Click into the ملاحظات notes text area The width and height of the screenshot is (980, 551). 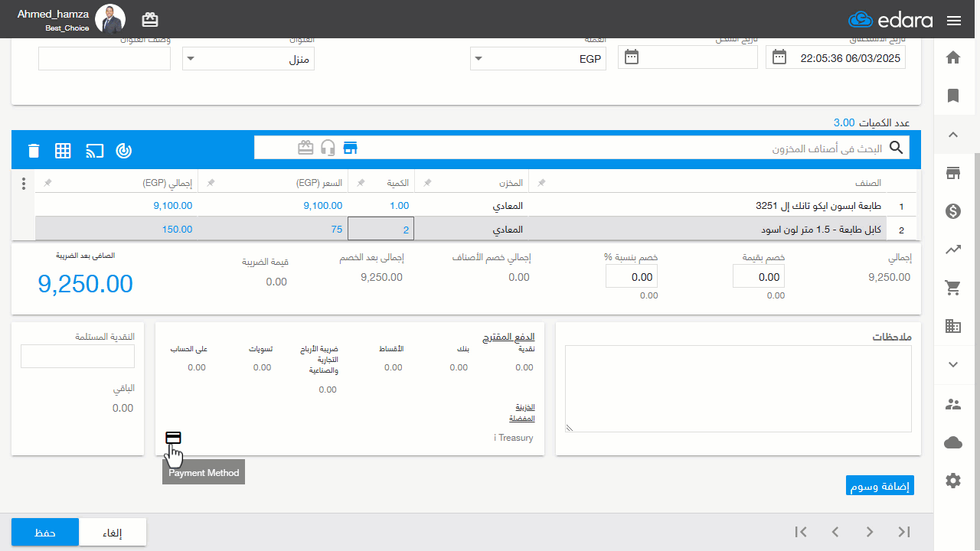click(738, 389)
